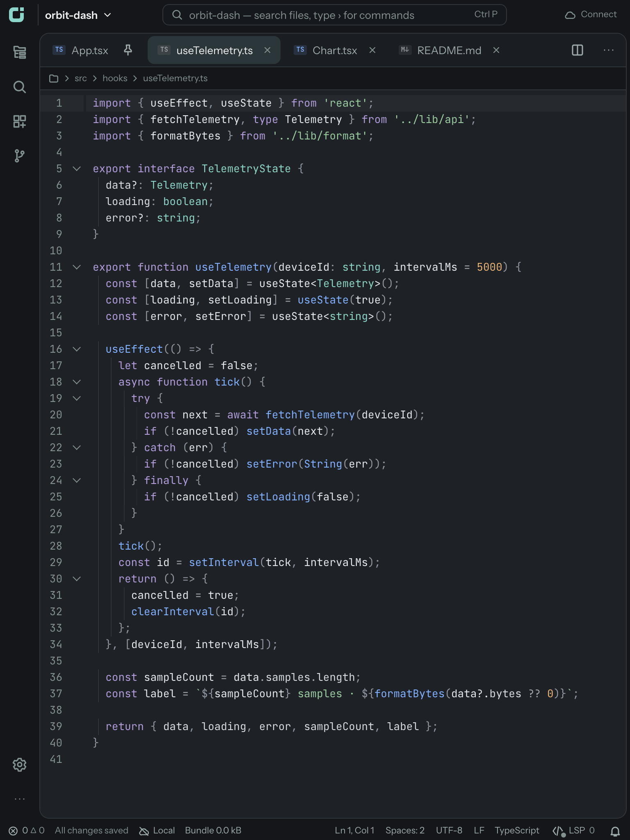Click line number 36 in gutter

click(x=56, y=677)
